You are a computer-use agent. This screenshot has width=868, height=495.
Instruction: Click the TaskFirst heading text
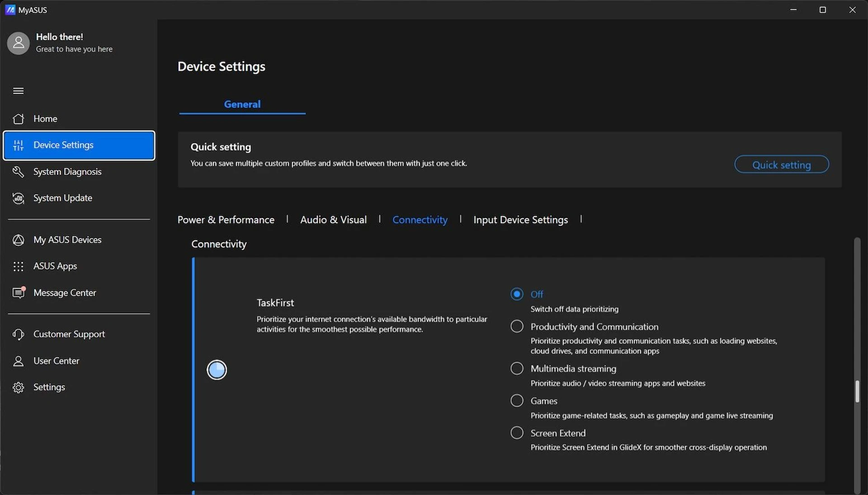(275, 303)
